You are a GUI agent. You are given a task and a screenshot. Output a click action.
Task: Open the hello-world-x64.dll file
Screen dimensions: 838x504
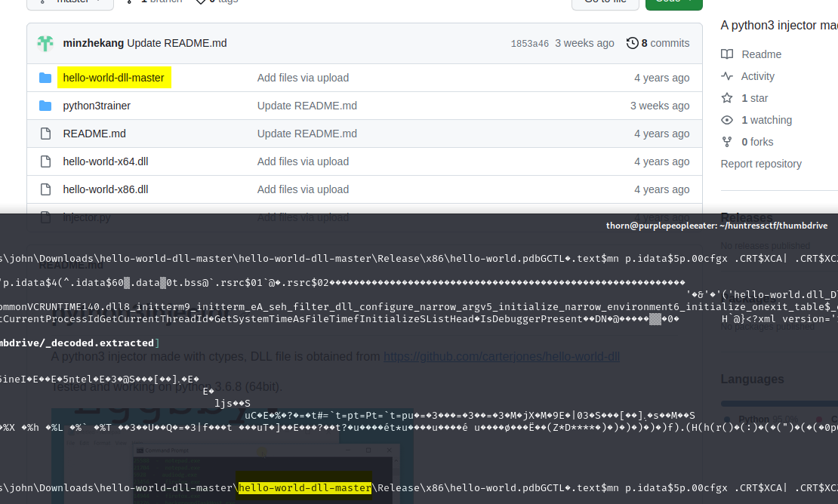(x=106, y=161)
